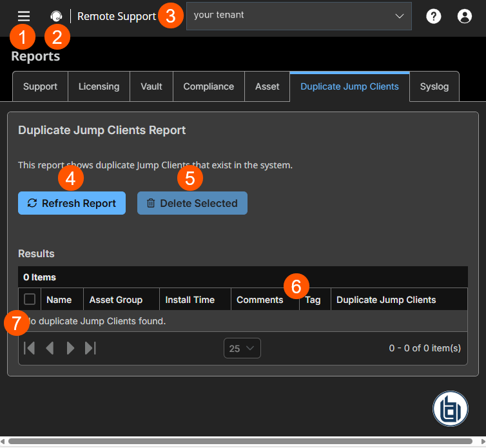Switch to the Vault tab
The width and height of the screenshot is (486, 448).
point(151,86)
